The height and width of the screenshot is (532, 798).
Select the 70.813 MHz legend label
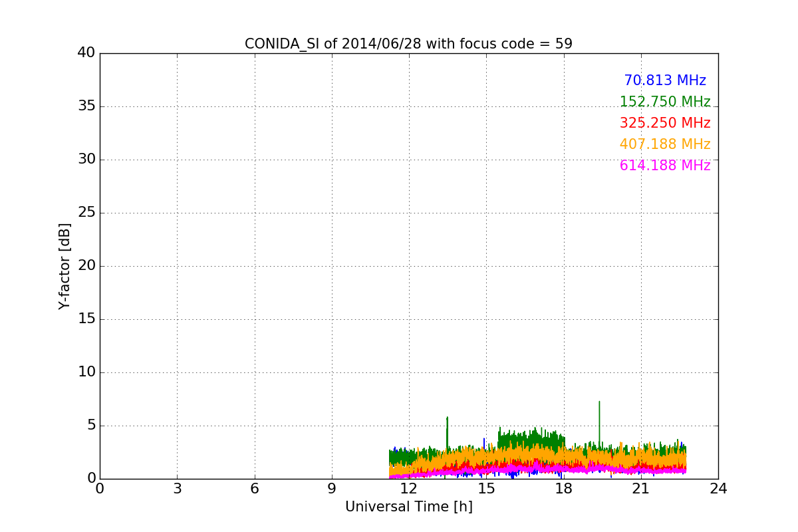coord(665,80)
